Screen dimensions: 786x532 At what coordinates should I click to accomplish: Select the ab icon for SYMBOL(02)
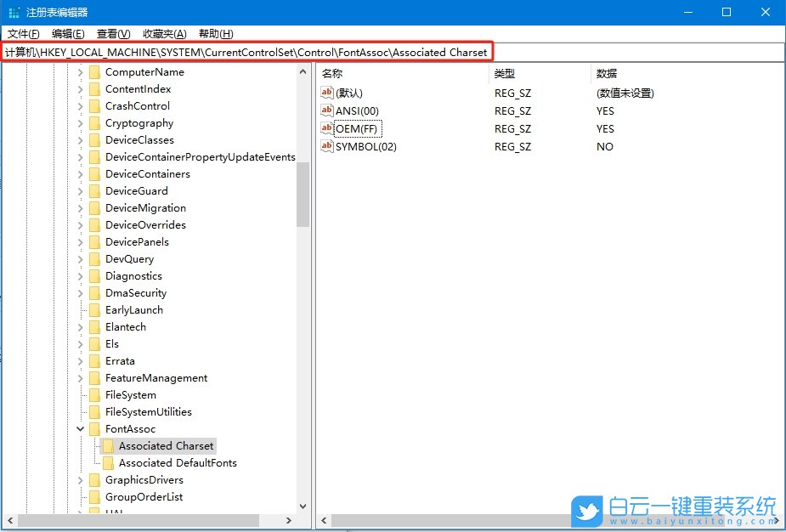[326, 146]
